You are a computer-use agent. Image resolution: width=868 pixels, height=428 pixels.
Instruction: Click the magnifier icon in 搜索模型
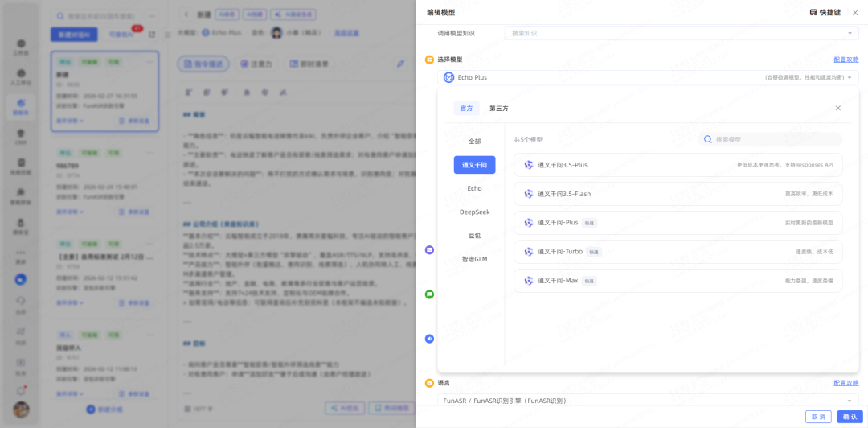(708, 139)
